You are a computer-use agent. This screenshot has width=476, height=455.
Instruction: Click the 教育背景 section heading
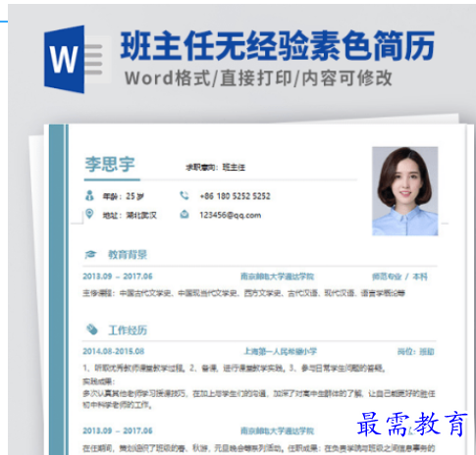(128, 255)
